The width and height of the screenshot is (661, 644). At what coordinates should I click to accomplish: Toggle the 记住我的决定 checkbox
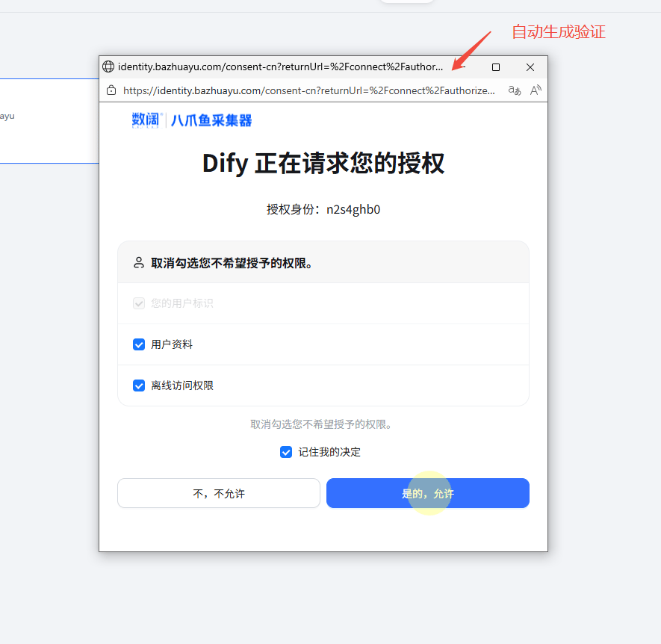(x=286, y=452)
